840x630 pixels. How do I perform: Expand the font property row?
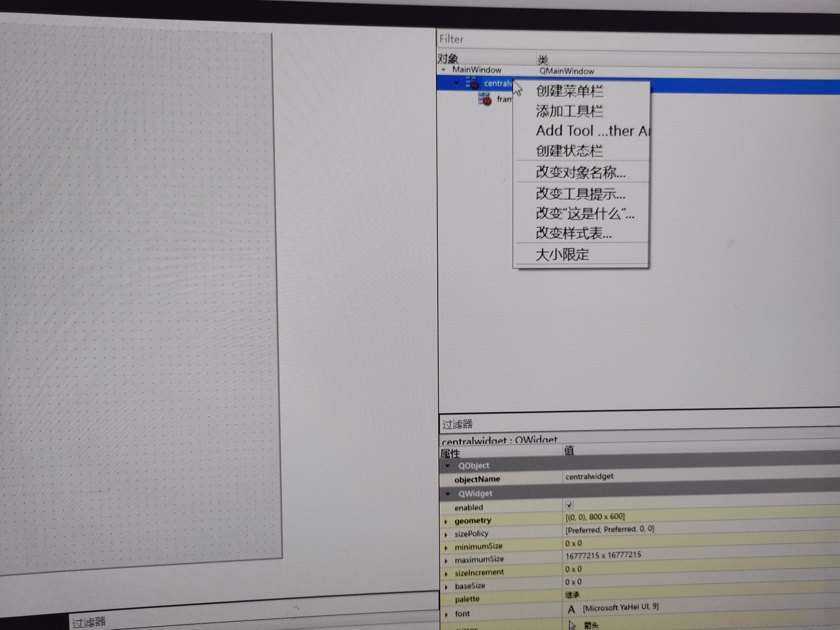[446, 614]
